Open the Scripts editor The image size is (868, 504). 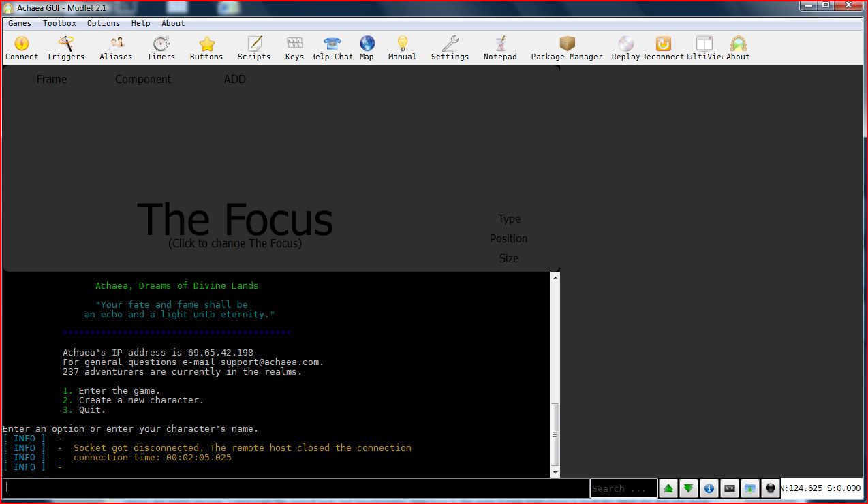click(254, 48)
